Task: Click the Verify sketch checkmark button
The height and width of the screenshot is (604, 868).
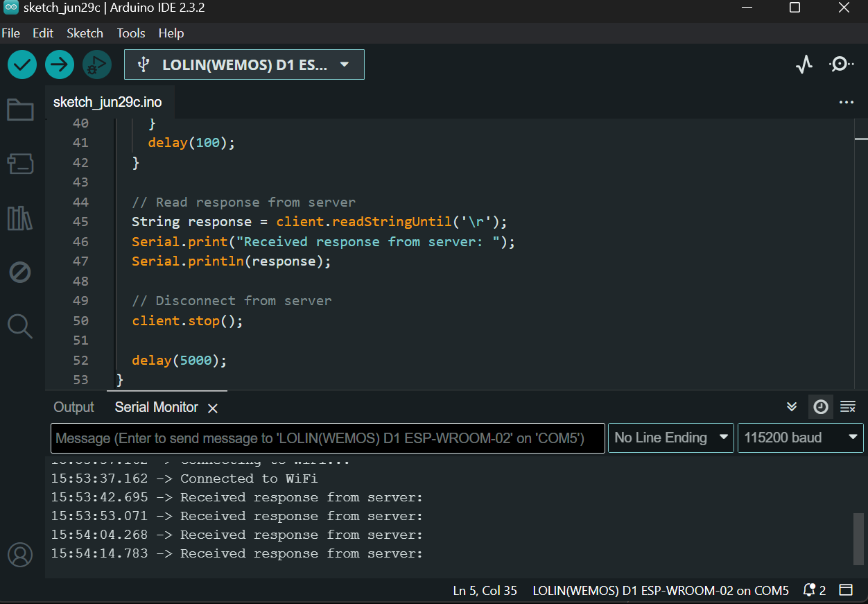Action: click(22, 64)
